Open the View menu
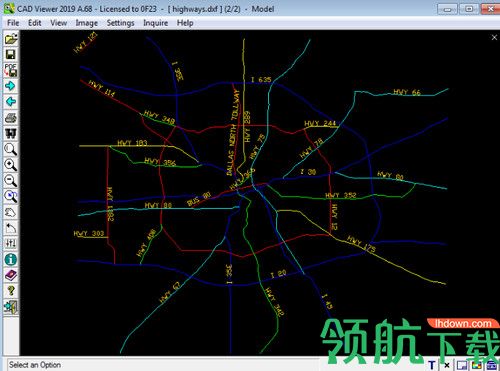 pos(58,23)
